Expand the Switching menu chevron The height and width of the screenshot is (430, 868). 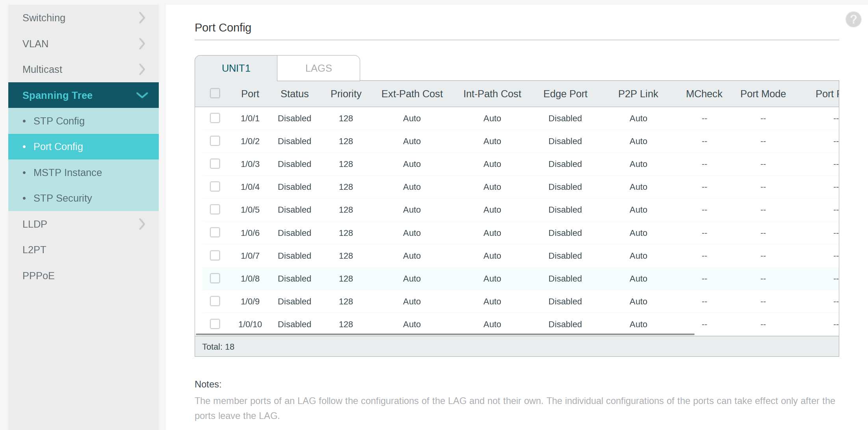tap(142, 18)
